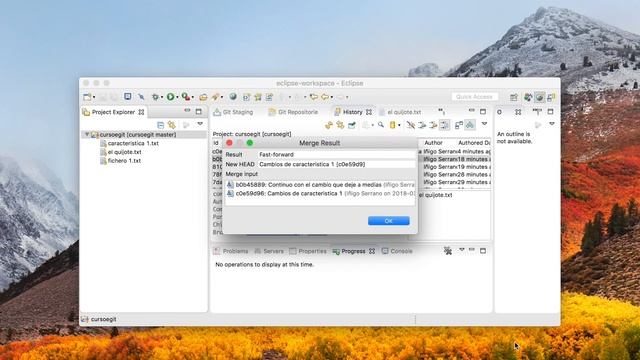This screenshot has height=360, width=640.
Task: Click the web browser globe icon
Action: (233, 97)
